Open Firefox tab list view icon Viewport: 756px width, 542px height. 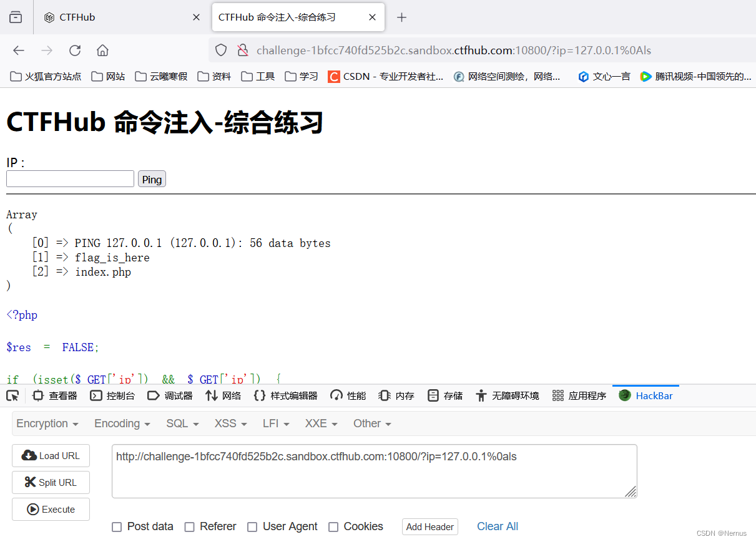tap(16, 17)
